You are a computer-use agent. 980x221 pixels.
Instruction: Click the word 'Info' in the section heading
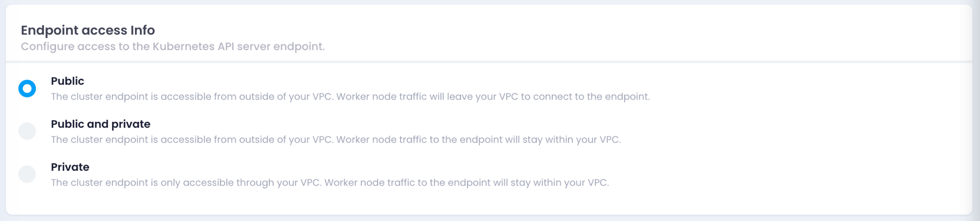point(143,30)
